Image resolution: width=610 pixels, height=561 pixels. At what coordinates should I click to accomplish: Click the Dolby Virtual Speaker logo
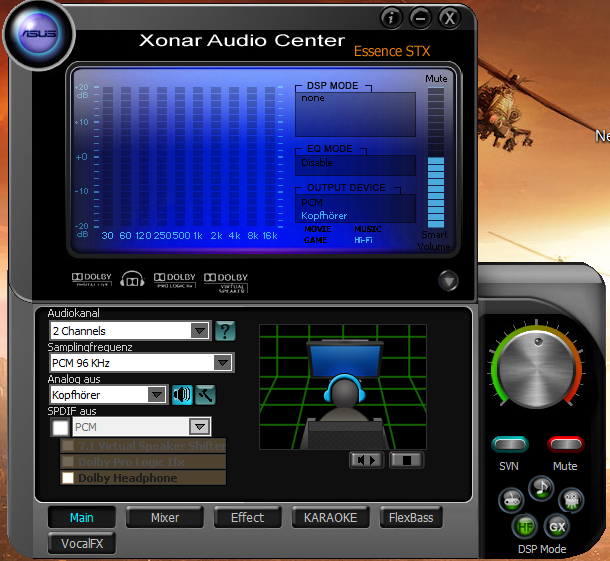tap(226, 282)
